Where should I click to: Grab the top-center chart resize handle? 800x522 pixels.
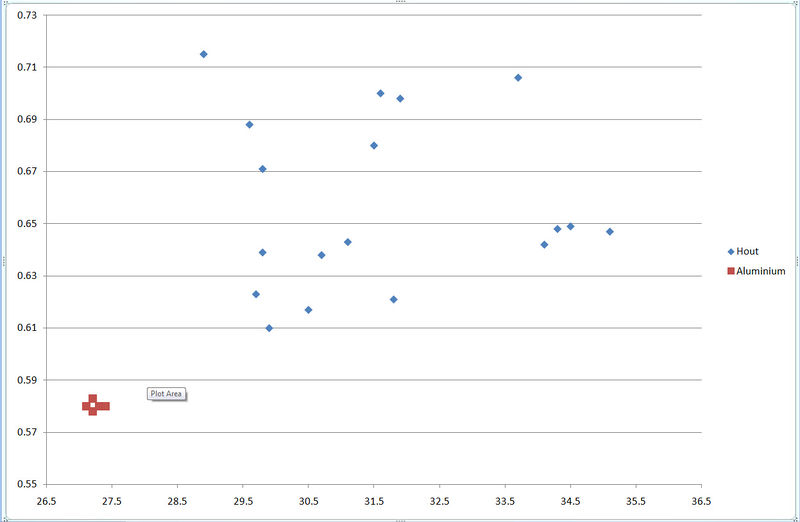pyautogui.click(x=400, y=3)
